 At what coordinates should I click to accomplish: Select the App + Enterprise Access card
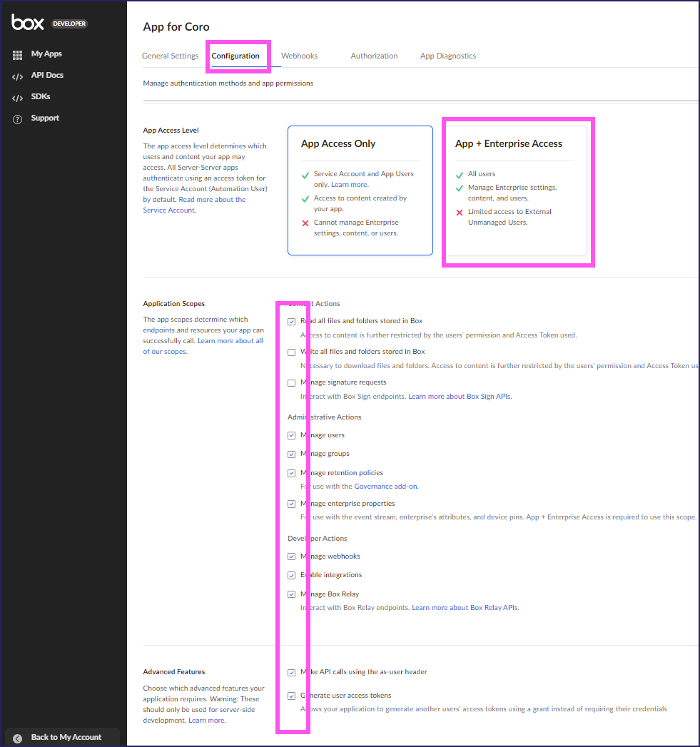click(514, 190)
